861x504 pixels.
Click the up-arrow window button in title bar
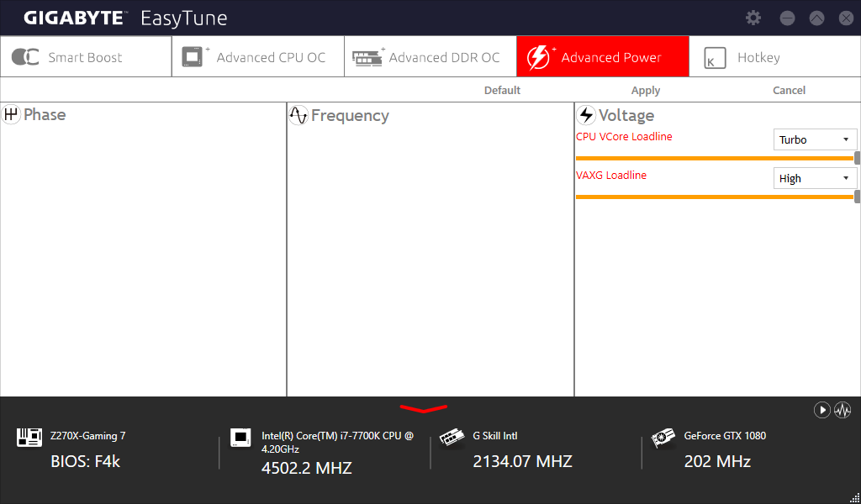pyautogui.click(x=816, y=18)
